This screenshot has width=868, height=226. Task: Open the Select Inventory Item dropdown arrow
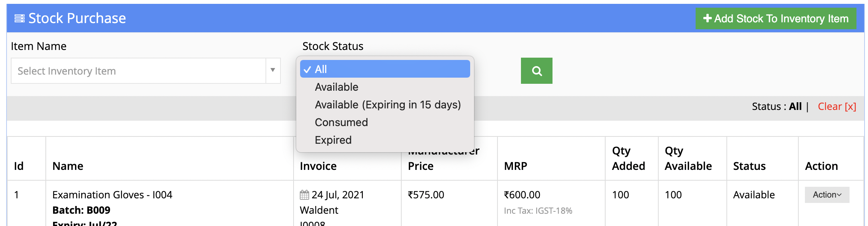click(273, 70)
